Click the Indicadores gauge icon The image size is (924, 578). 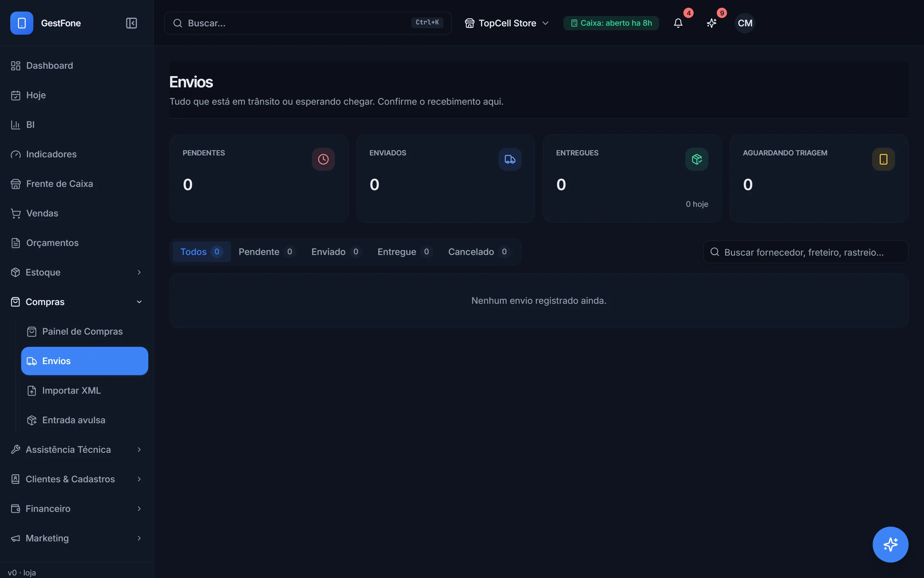(x=16, y=154)
